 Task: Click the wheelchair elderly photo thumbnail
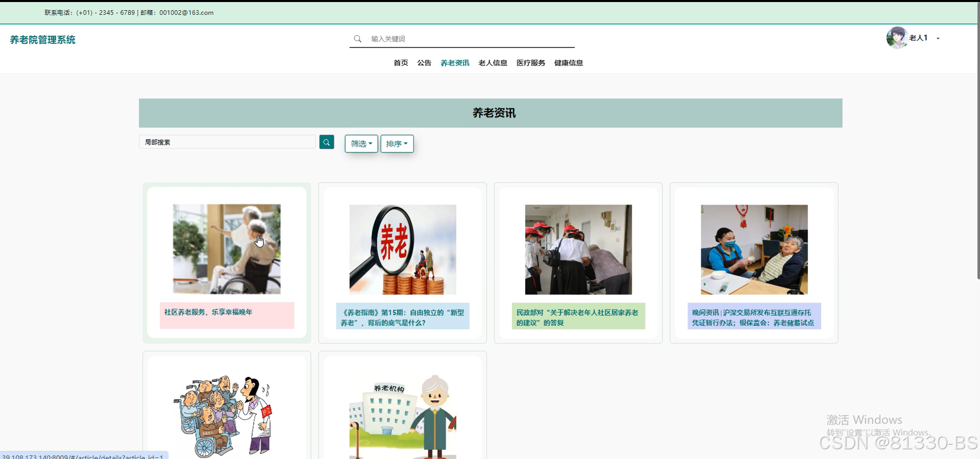227,249
